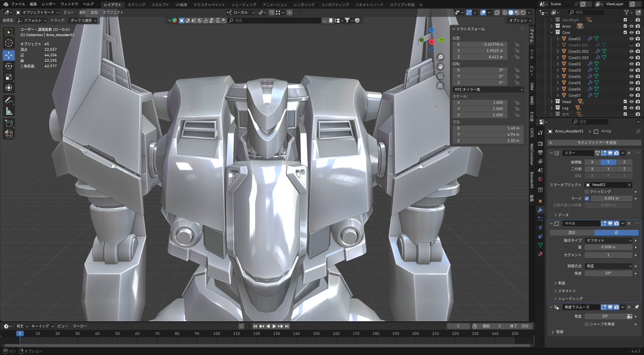This screenshot has width=644, height=355.
Task: Uncheck the Head collection checkbox
Action: pyautogui.click(x=625, y=102)
